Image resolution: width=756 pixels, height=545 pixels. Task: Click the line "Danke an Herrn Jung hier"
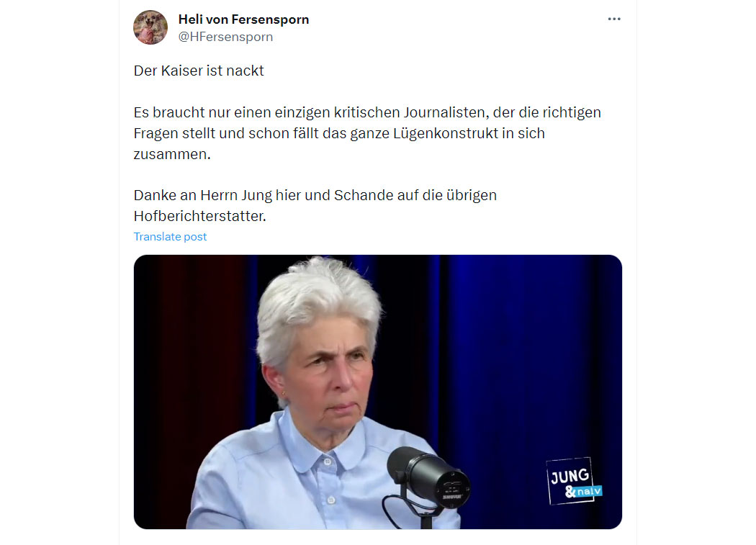(x=315, y=195)
